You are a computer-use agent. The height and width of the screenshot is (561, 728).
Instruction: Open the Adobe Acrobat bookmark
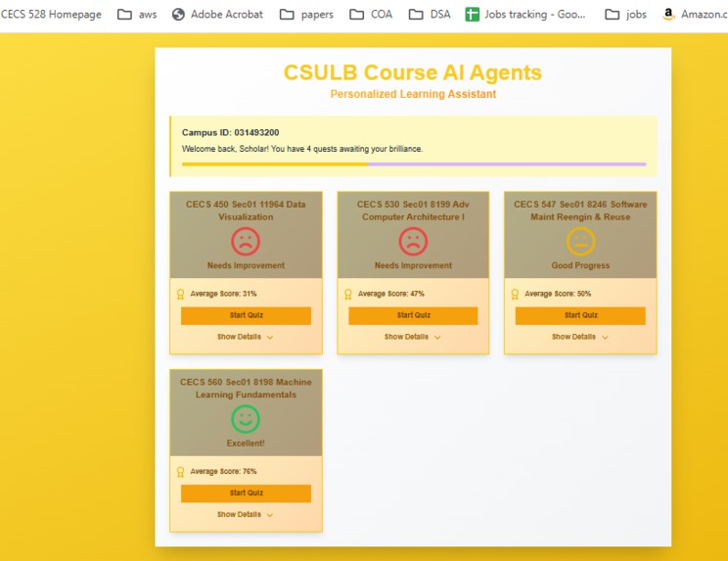(217, 15)
